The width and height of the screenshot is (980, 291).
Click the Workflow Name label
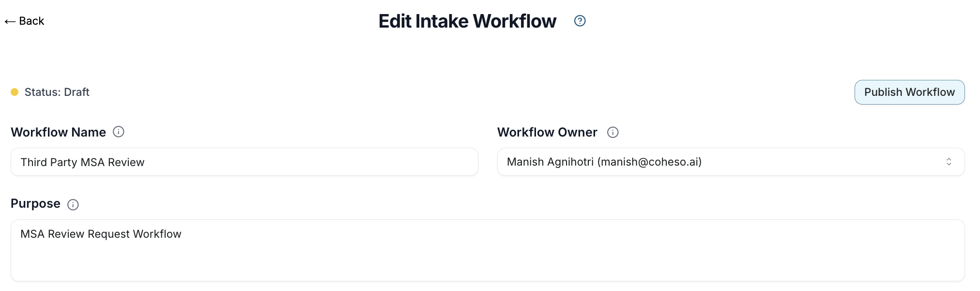pos(58,132)
